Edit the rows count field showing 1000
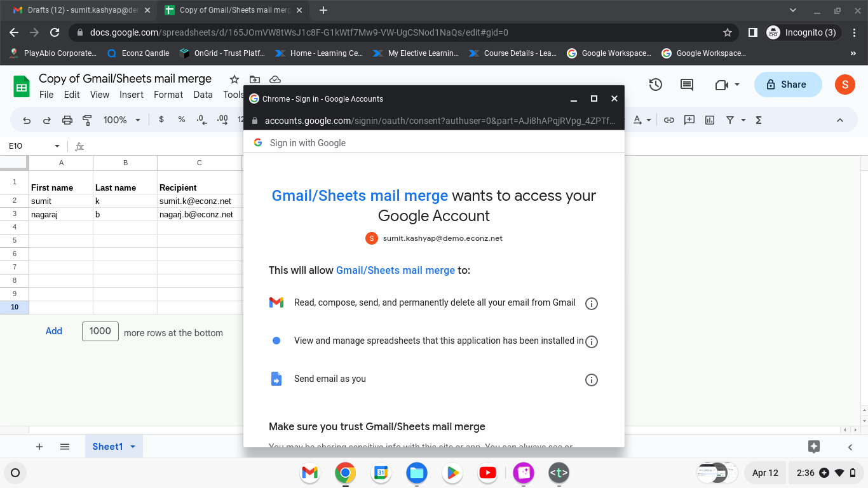This screenshot has width=868, height=488. point(100,331)
